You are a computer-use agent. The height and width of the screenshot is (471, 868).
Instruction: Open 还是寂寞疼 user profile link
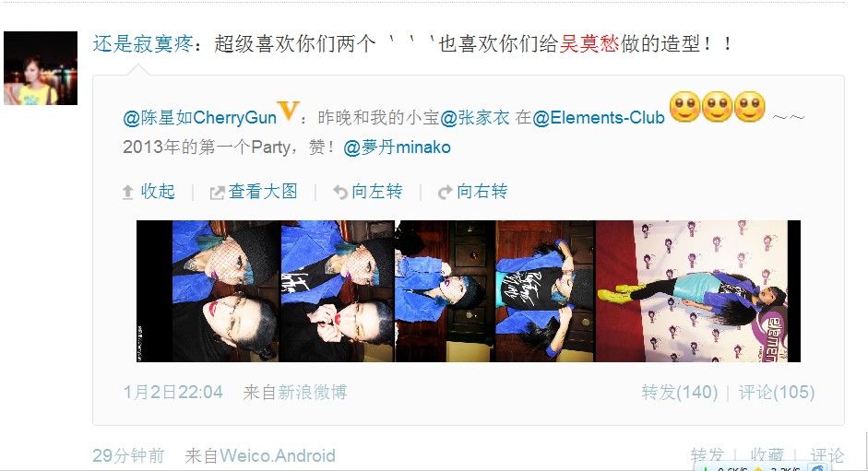(143, 43)
